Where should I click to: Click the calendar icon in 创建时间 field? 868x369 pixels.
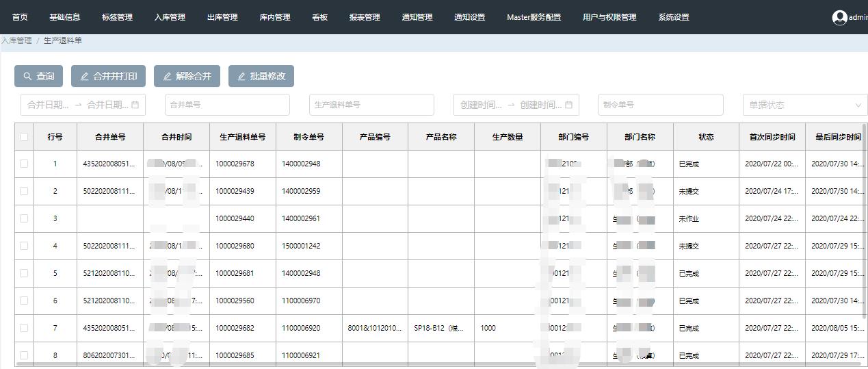point(568,105)
